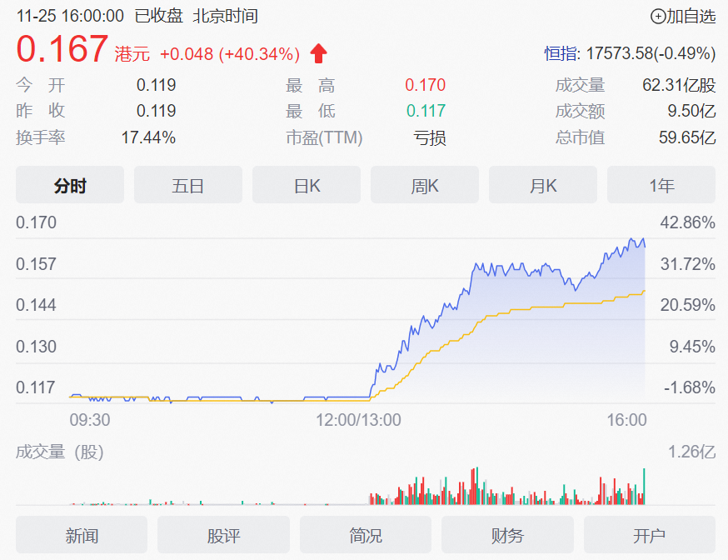View the 财务 financials section
The width and height of the screenshot is (728, 560).
507,535
